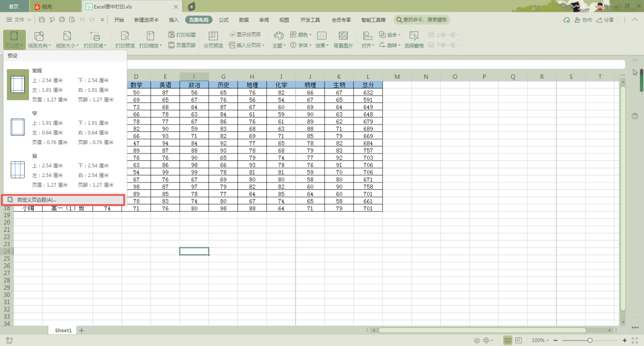This screenshot has width=644, height=346.
Task: Click the save icon in quick access toolbar
Action: (x=42, y=20)
